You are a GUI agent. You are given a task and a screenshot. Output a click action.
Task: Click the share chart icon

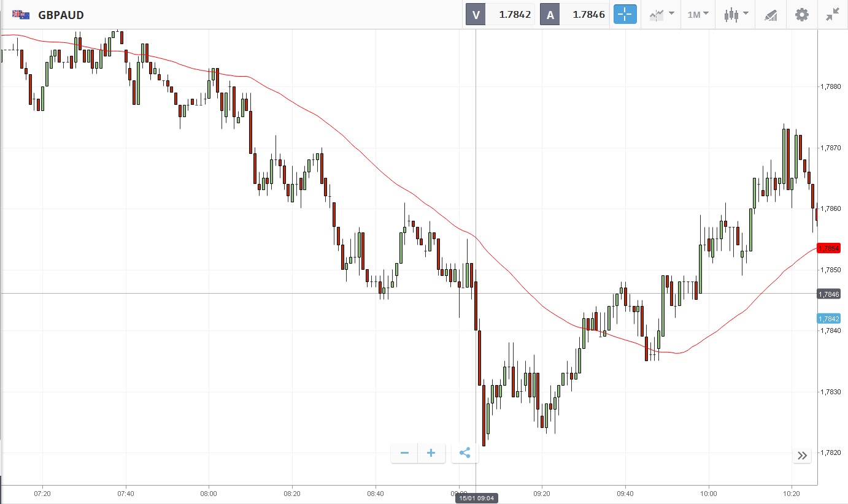coord(464,453)
